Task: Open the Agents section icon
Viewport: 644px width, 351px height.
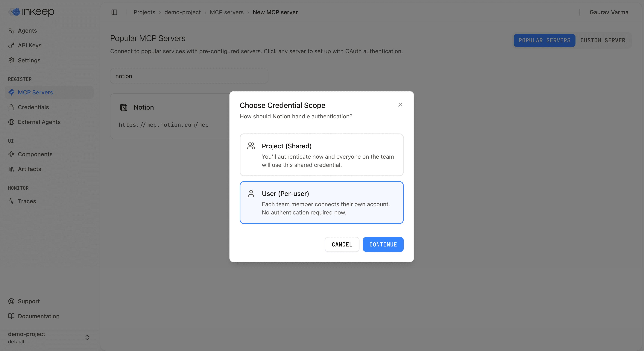Action: tap(11, 30)
